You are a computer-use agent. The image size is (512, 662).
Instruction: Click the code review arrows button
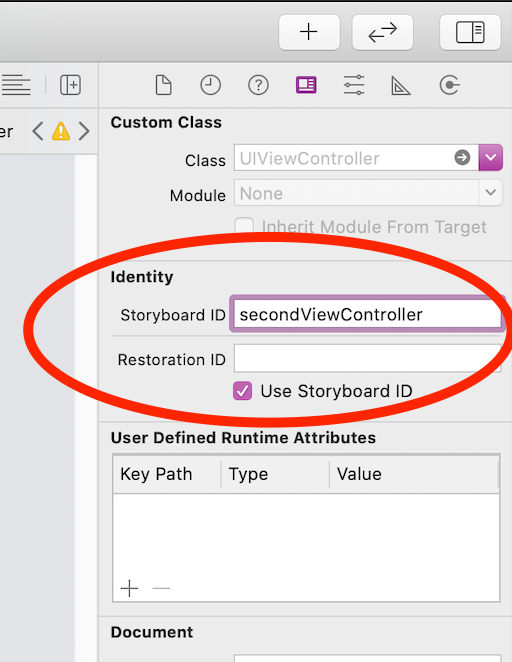[x=382, y=33]
